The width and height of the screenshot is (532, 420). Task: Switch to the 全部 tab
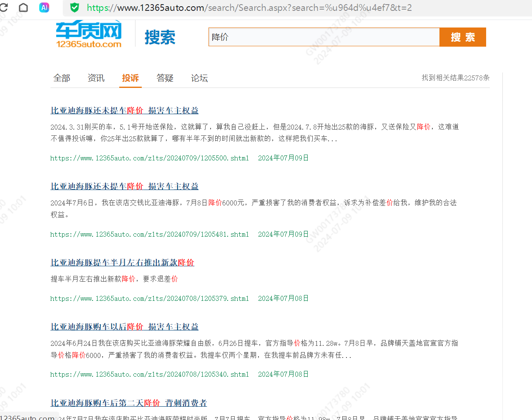click(62, 78)
